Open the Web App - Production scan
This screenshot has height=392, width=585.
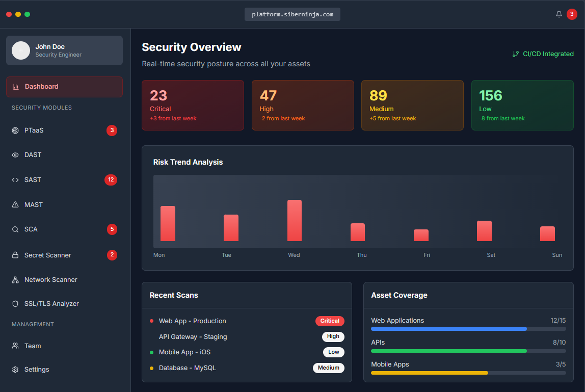[x=192, y=321]
